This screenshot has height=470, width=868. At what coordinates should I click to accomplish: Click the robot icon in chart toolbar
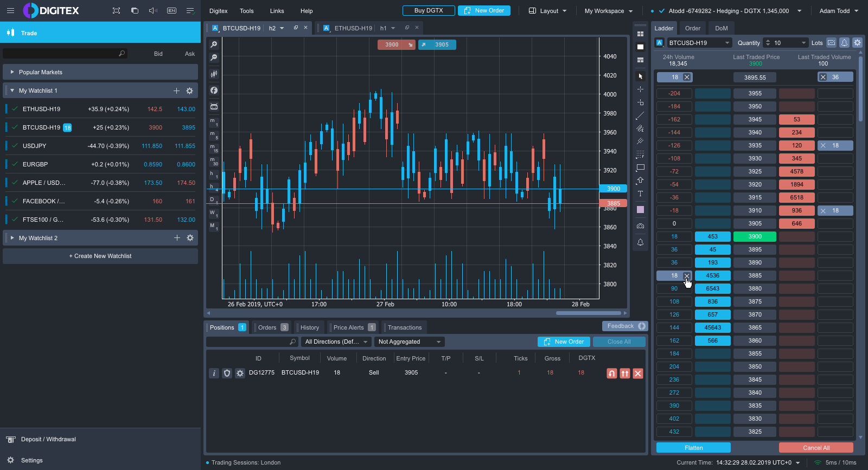tap(214, 106)
